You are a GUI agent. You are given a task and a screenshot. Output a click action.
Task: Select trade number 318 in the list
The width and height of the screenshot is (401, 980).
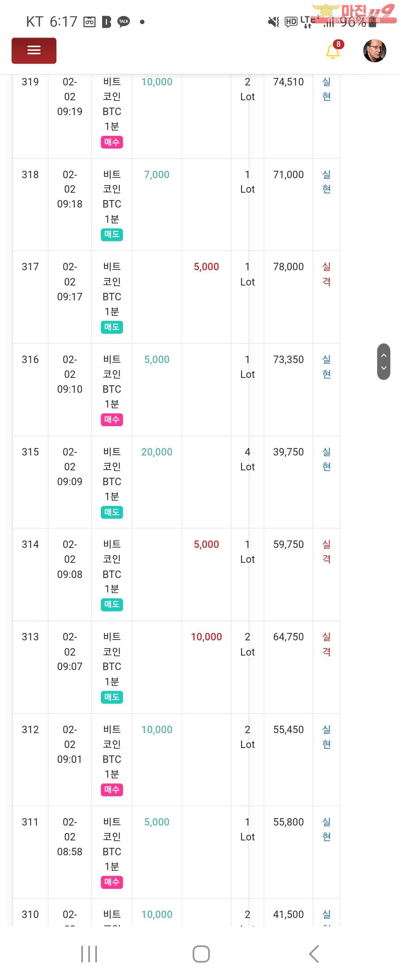click(x=30, y=174)
